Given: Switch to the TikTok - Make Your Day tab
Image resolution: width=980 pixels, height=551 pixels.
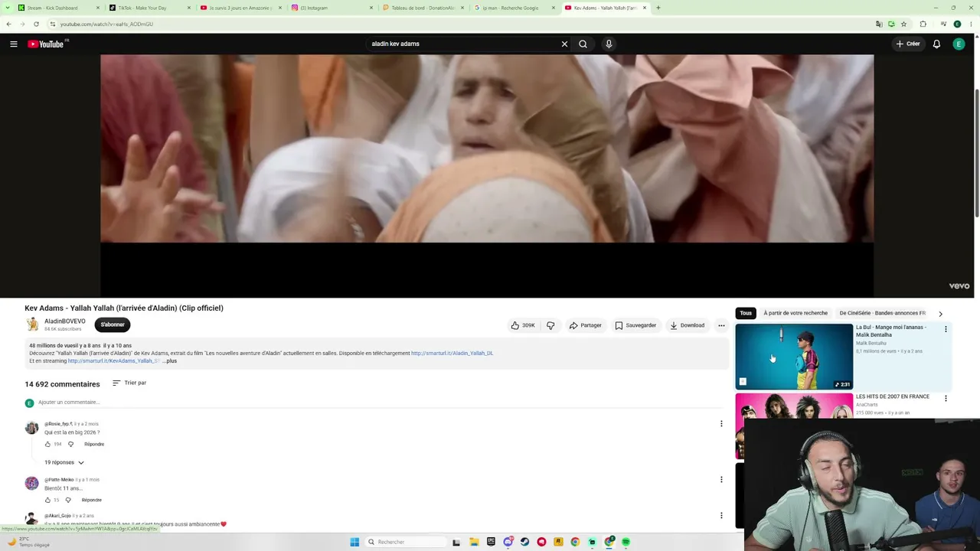Looking at the screenshot, I should [149, 8].
